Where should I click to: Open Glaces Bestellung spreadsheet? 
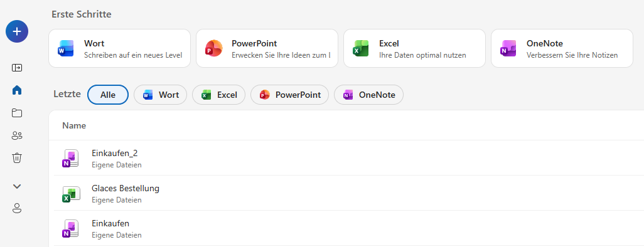tap(346, 193)
